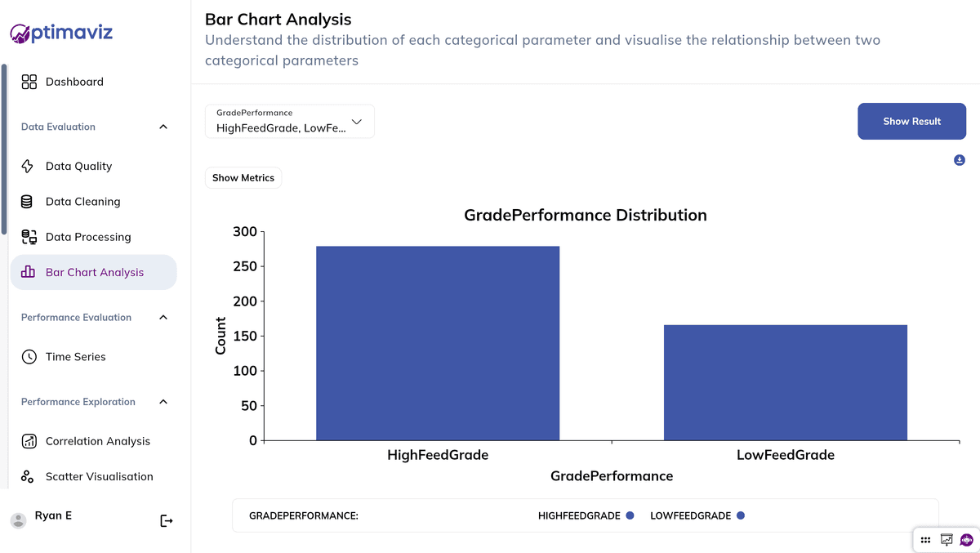
Task: Open Correlation Analysis from the sidebar
Action: [x=97, y=441]
